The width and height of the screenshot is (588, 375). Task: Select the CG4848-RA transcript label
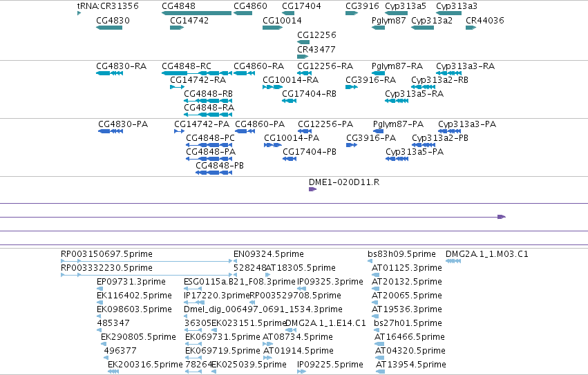209,108
